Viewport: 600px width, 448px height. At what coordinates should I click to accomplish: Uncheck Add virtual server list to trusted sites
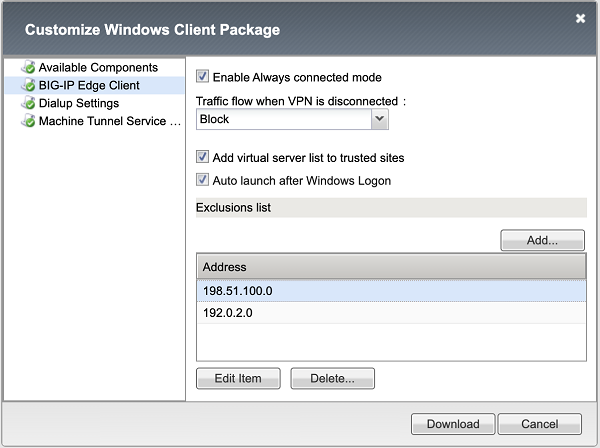pos(202,157)
